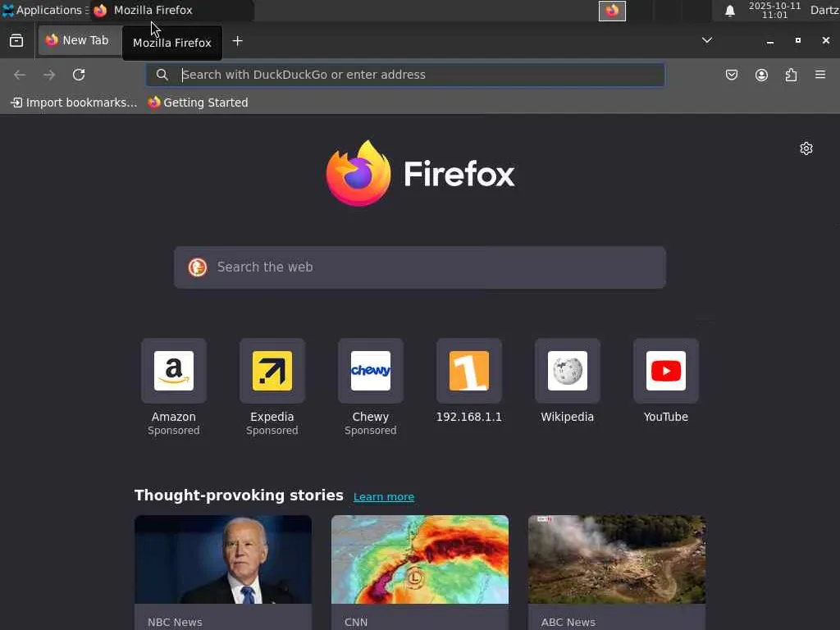The image size is (840, 630).
Task: Click the magnifier icon in address bar
Action: click(x=162, y=75)
